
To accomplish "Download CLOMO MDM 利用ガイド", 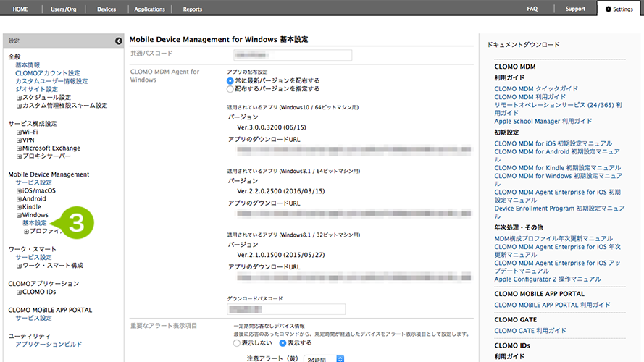I will (530, 97).
